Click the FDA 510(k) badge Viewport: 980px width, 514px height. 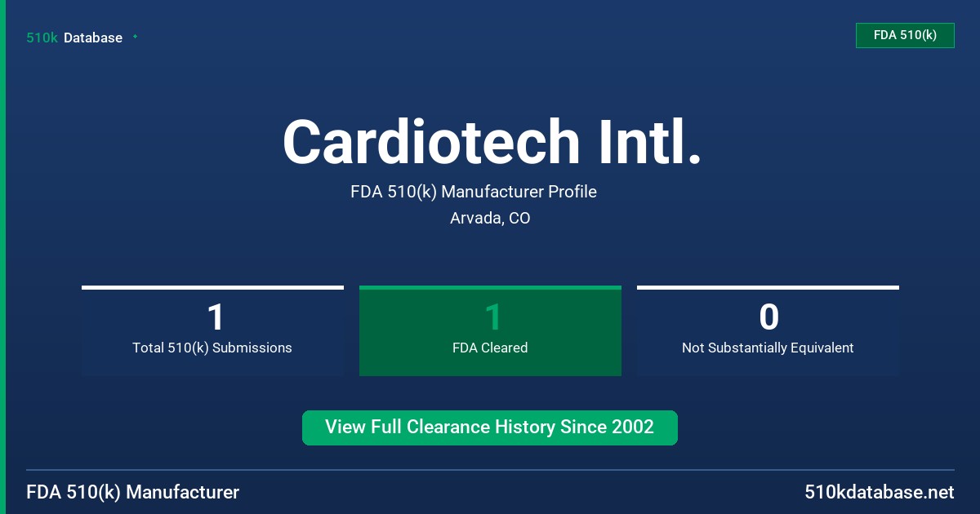click(x=905, y=35)
